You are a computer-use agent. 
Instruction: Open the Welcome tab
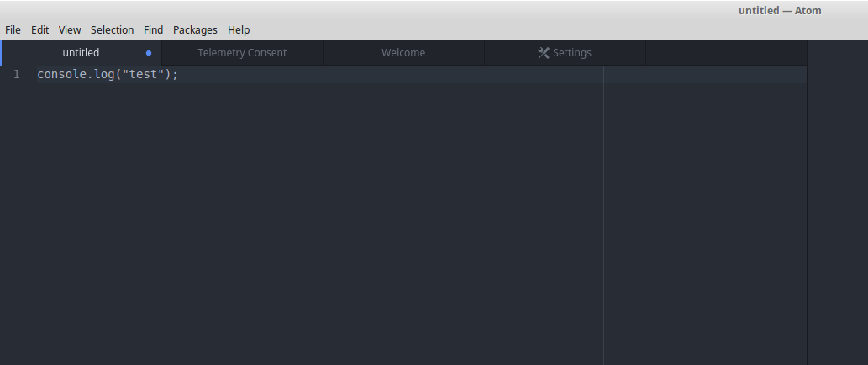click(403, 53)
